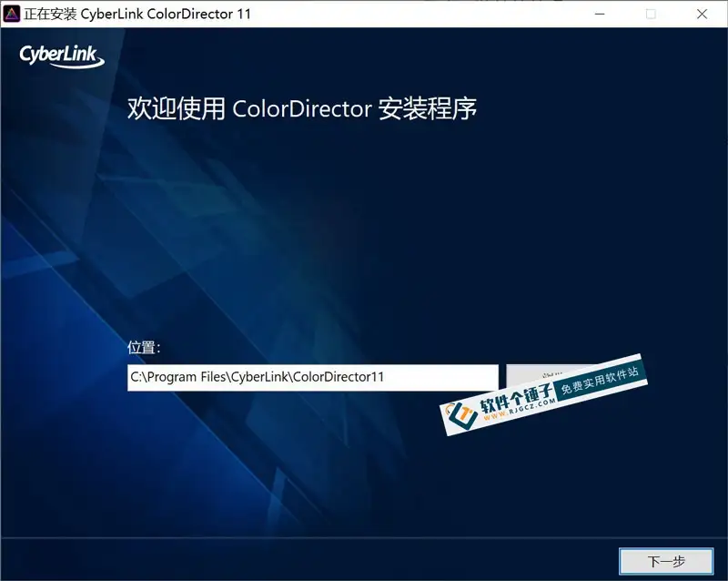Click the ColorDirector app icon in title bar
The width and height of the screenshot is (728, 581).
click(x=12, y=14)
